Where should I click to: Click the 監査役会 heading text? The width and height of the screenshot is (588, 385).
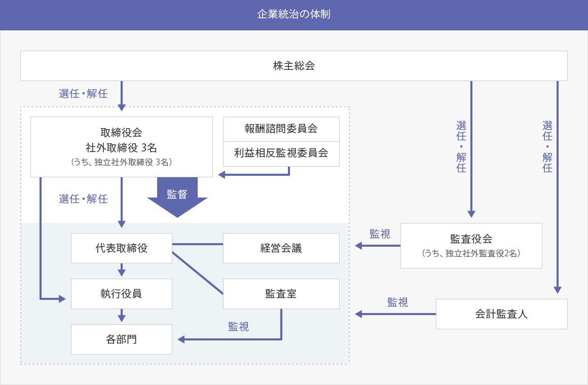click(x=471, y=239)
